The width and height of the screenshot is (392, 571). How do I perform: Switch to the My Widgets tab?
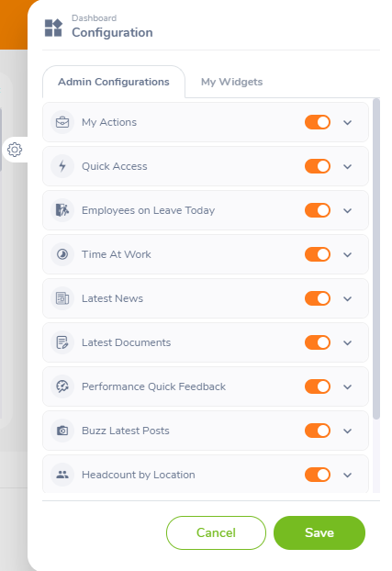pyautogui.click(x=231, y=82)
